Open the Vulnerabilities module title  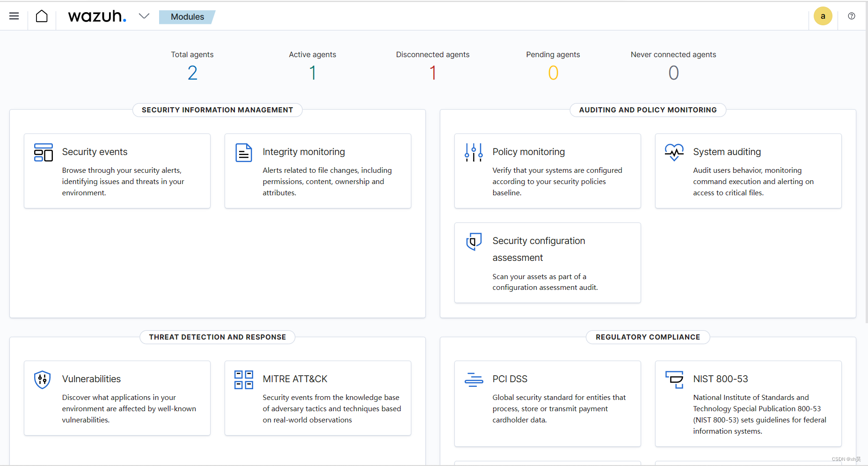click(91, 379)
